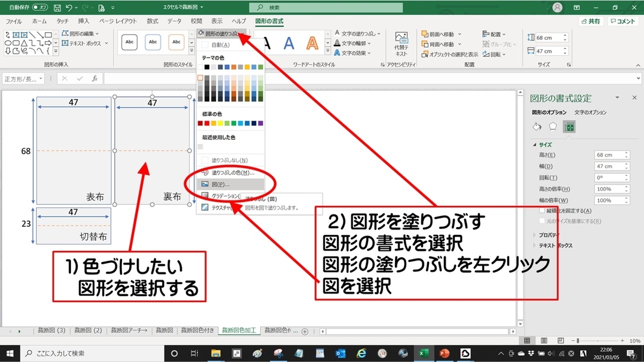Screen dimensions: 644x362
Task: Select 塗りつぶしの色(M)... more fill colors
Action: coord(230,172)
